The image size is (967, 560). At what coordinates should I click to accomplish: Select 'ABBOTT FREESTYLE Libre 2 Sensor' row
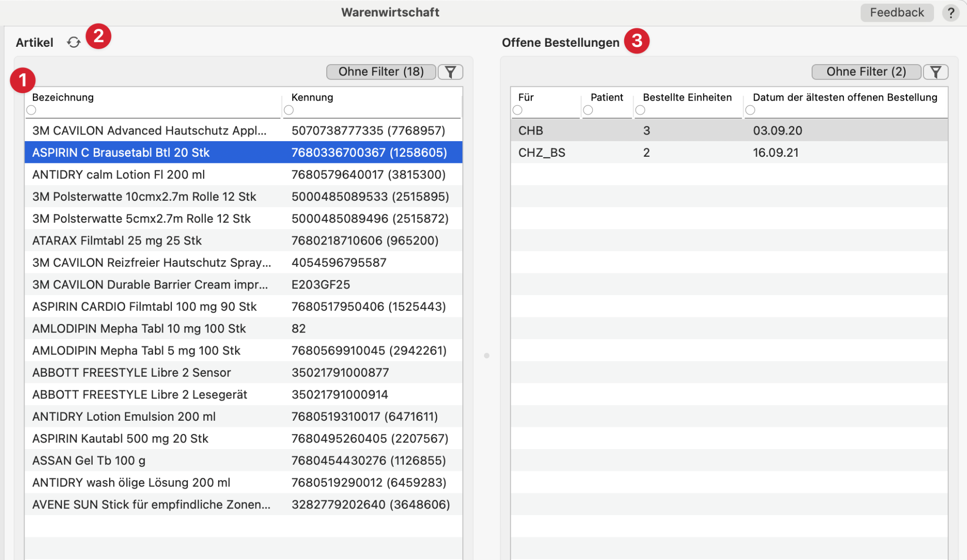[244, 373]
